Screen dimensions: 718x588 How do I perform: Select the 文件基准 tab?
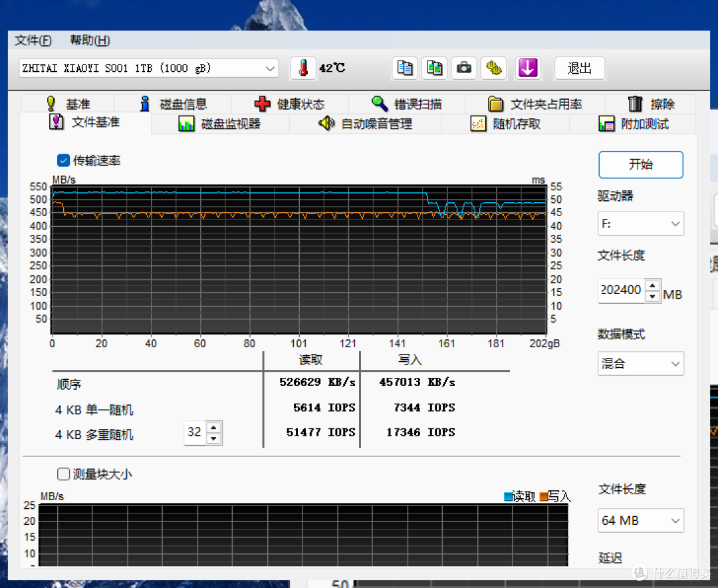(85, 122)
